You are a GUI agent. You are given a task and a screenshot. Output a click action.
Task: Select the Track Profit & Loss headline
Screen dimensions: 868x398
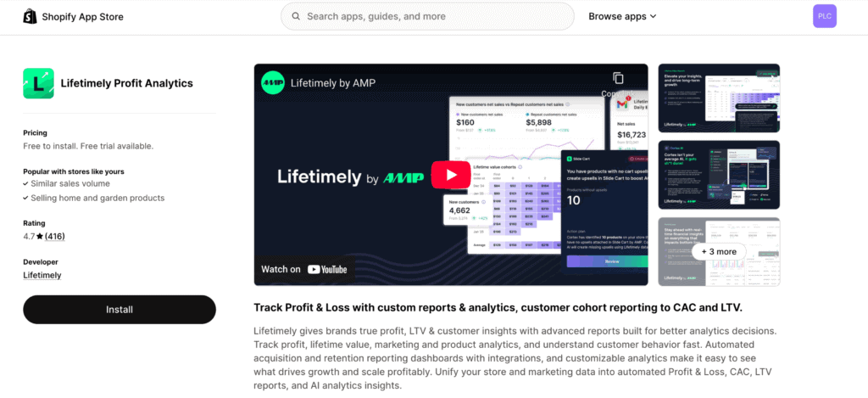point(498,307)
